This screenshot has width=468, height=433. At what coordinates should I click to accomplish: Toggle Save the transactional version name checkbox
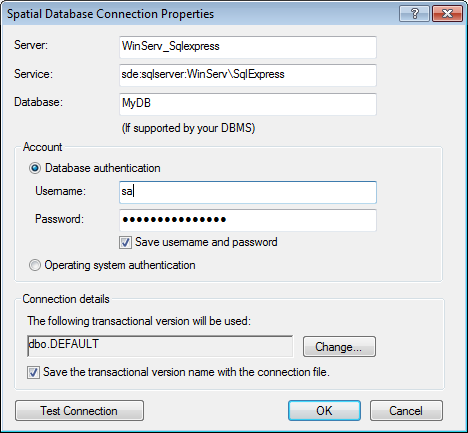point(33,372)
